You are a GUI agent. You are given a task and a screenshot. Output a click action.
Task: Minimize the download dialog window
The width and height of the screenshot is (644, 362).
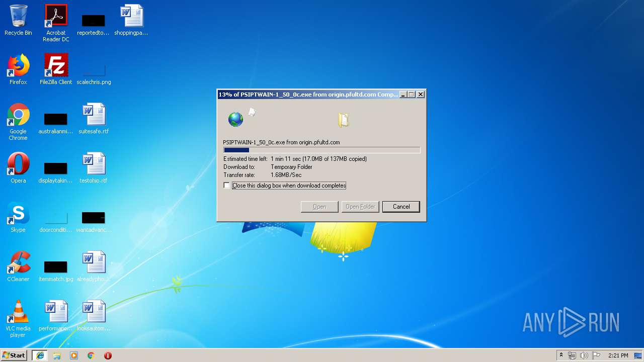403,95
